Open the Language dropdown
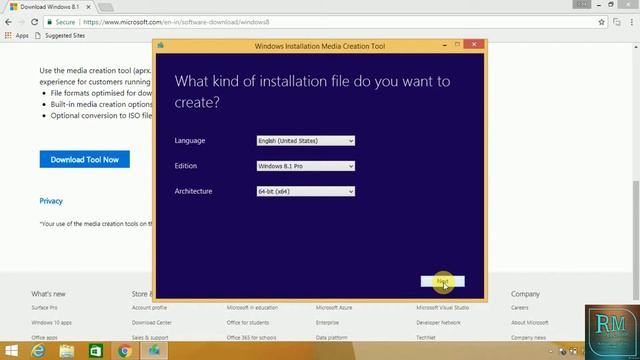This screenshot has width=640, height=360. pos(306,141)
